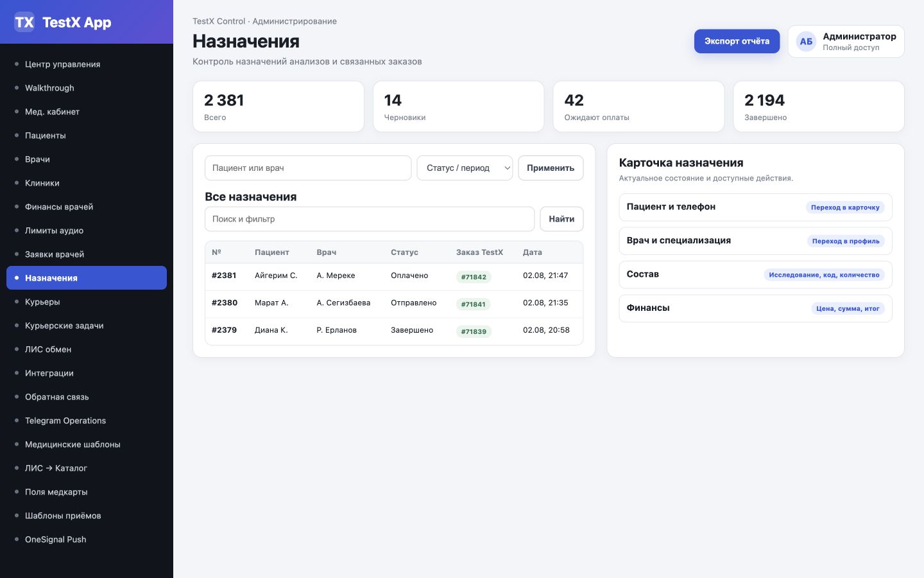
Task: Open ЛИС обмен section
Action: point(87,349)
